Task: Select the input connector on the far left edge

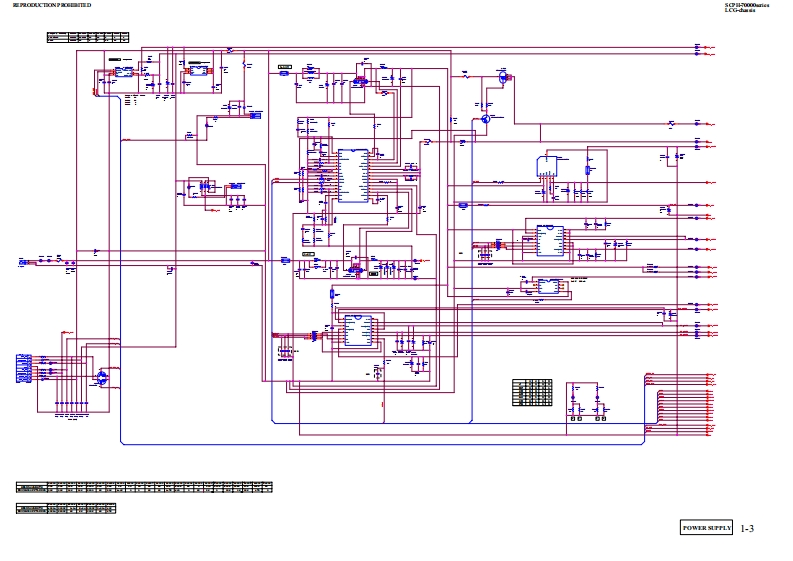Action: point(24,263)
